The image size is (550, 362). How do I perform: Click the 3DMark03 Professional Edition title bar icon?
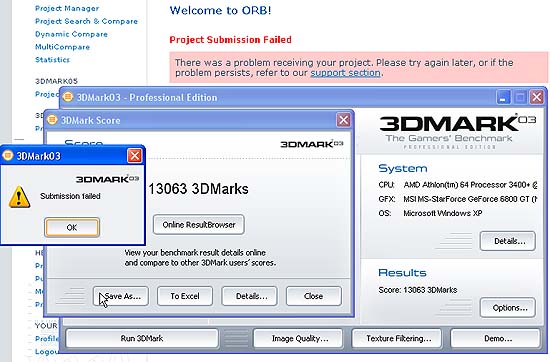(x=68, y=96)
